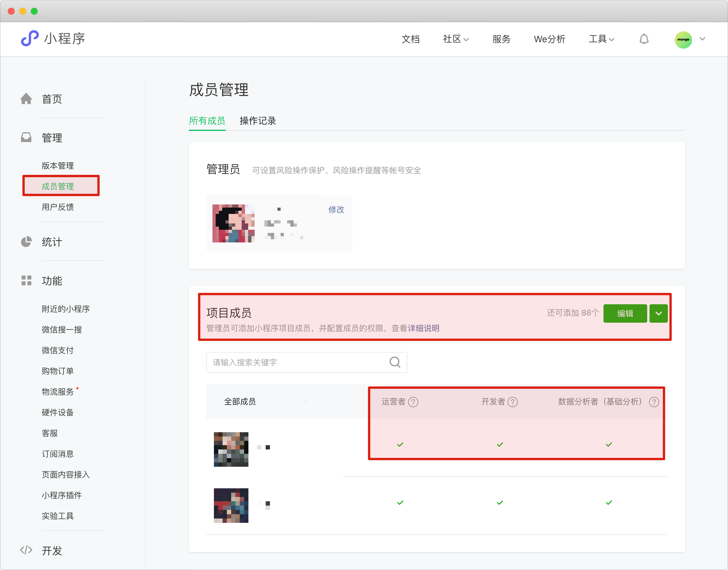Screen dimensions: 728x570
Task: Click first member's 运营者 checkmark
Action: tap(400, 445)
